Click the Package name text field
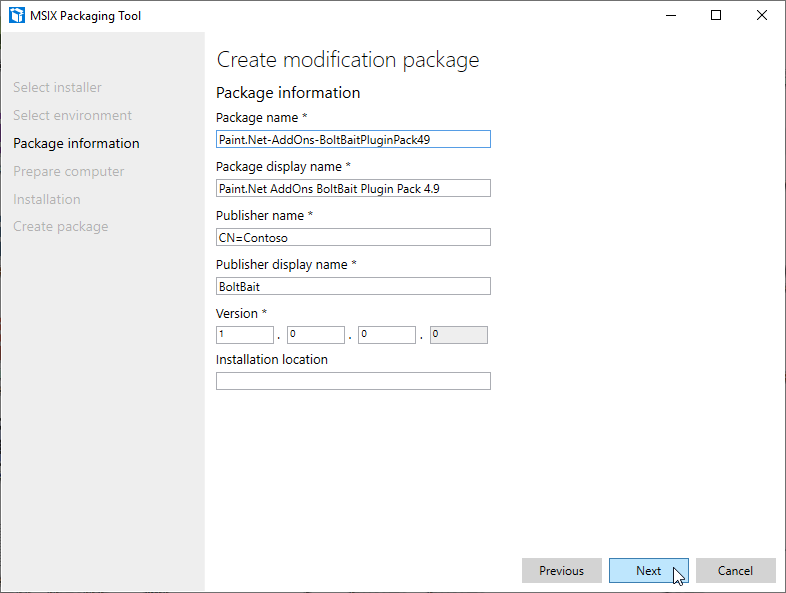Viewport: 786px width, 593px height. pyautogui.click(x=353, y=139)
